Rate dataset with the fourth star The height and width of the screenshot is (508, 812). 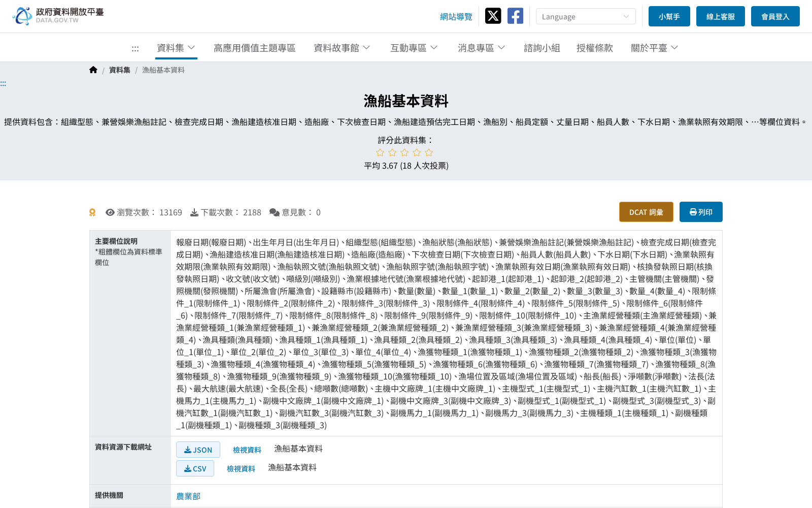point(417,152)
